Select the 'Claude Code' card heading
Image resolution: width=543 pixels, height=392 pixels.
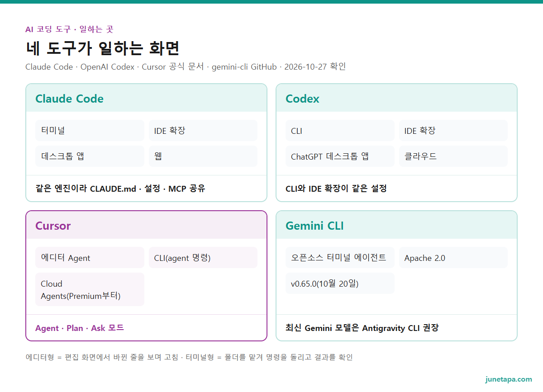pyautogui.click(x=69, y=99)
